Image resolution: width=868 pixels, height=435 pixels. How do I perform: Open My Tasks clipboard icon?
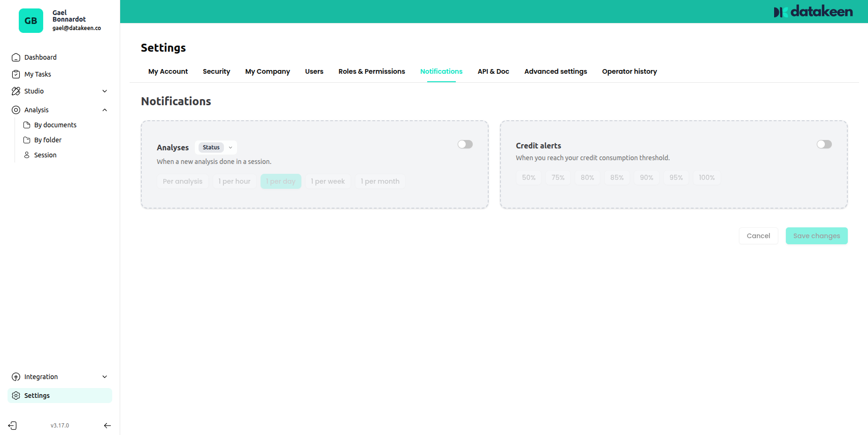[x=16, y=74]
